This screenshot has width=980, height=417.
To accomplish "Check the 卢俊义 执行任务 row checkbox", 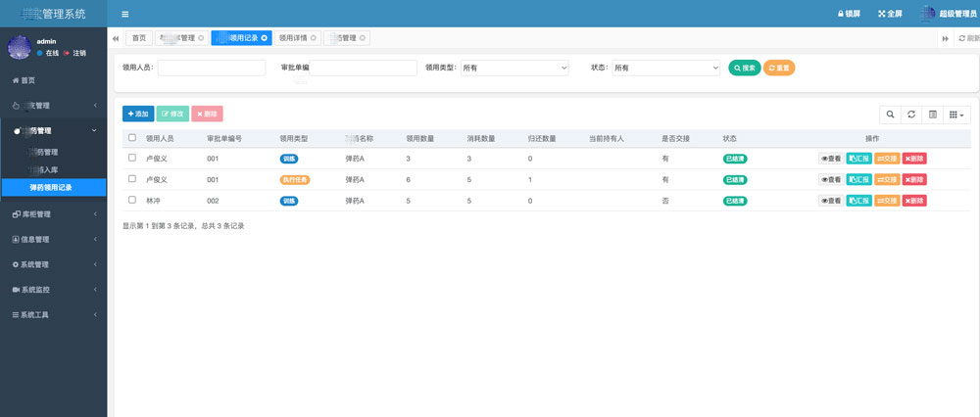I will (132, 178).
